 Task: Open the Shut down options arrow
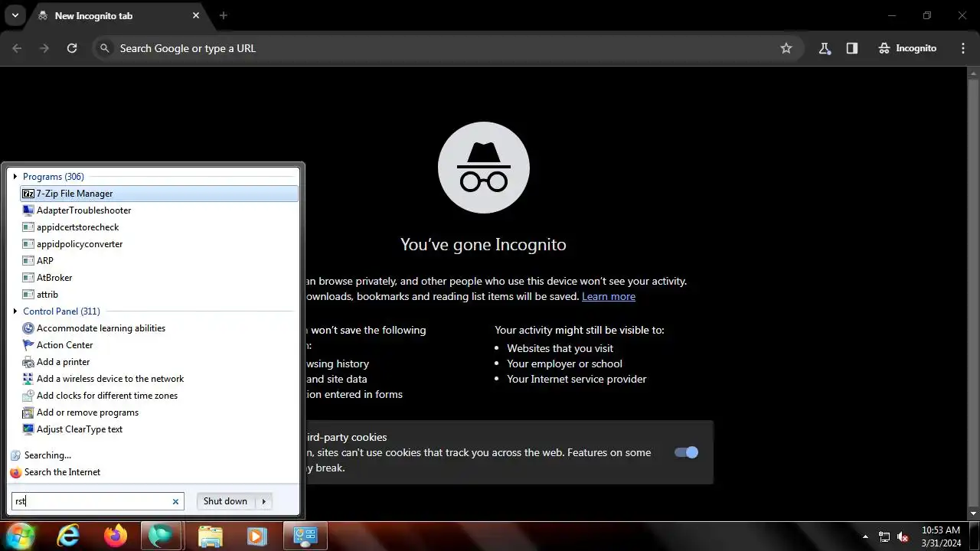[x=263, y=501]
